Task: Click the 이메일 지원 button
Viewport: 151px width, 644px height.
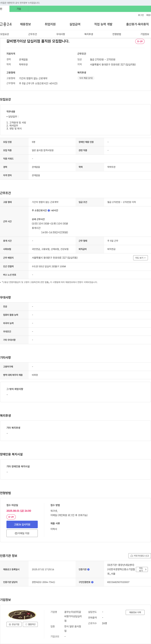Action: point(22,533)
